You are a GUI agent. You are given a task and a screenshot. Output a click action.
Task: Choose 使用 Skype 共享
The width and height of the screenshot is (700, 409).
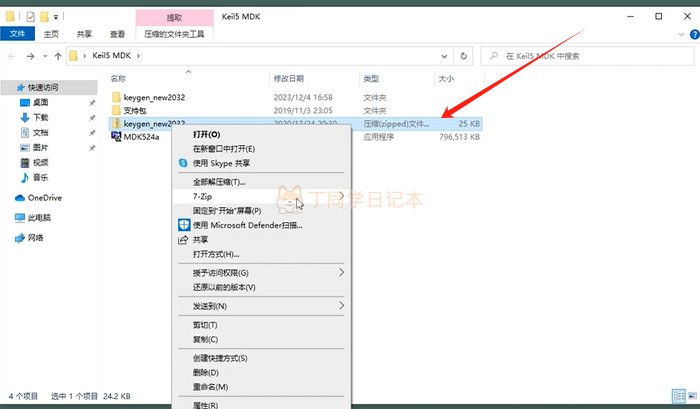pos(221,163)
